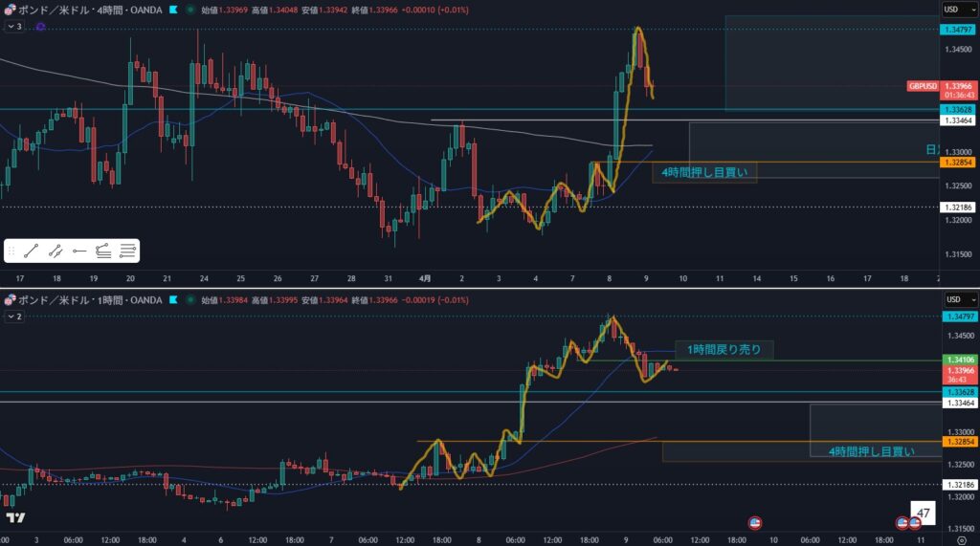Select the horizontal ray tool
The height and width of the screenshot is (546, 980).
coord(79,251)
